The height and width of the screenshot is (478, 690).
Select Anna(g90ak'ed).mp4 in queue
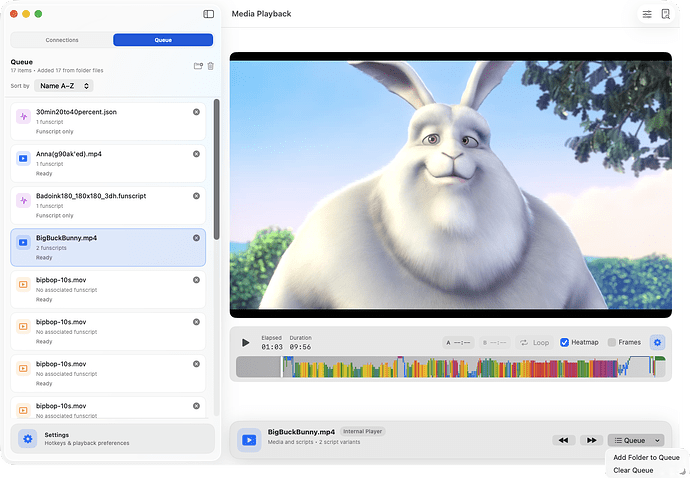click(x=108, y=163)
